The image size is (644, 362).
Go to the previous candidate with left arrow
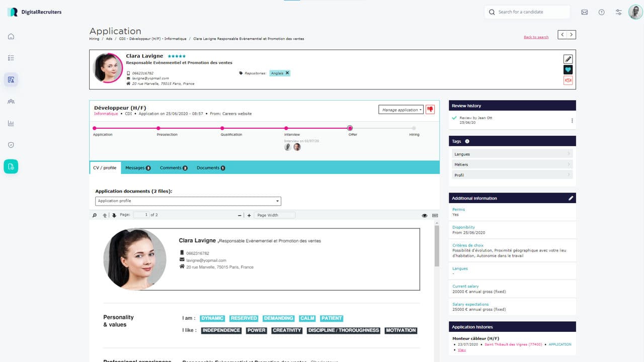(x=562, y=35)
